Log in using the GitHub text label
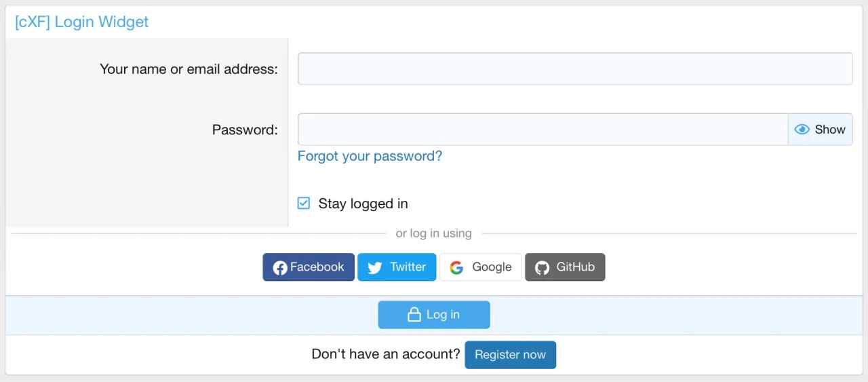868x382 pixels. tap(575, 267)
